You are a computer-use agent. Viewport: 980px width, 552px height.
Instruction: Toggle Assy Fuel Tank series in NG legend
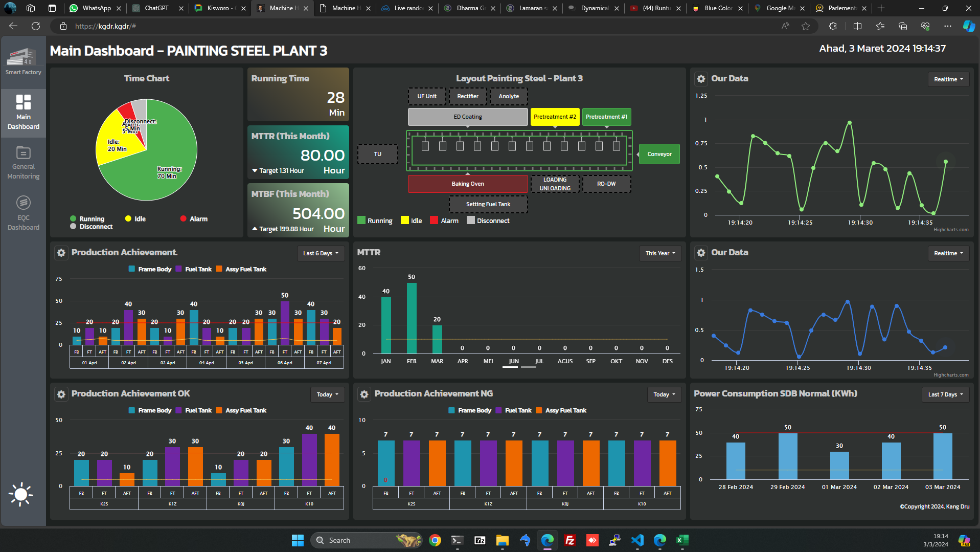[561, 410]
